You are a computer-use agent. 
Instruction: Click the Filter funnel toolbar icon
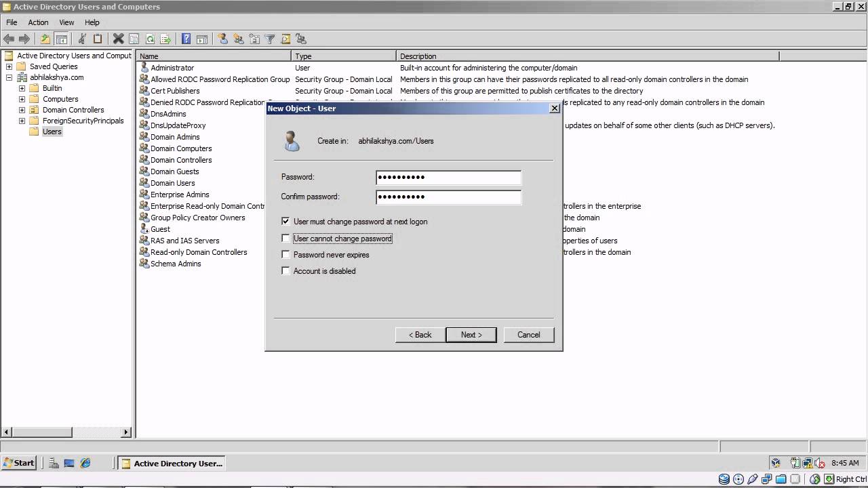(270, 39)
